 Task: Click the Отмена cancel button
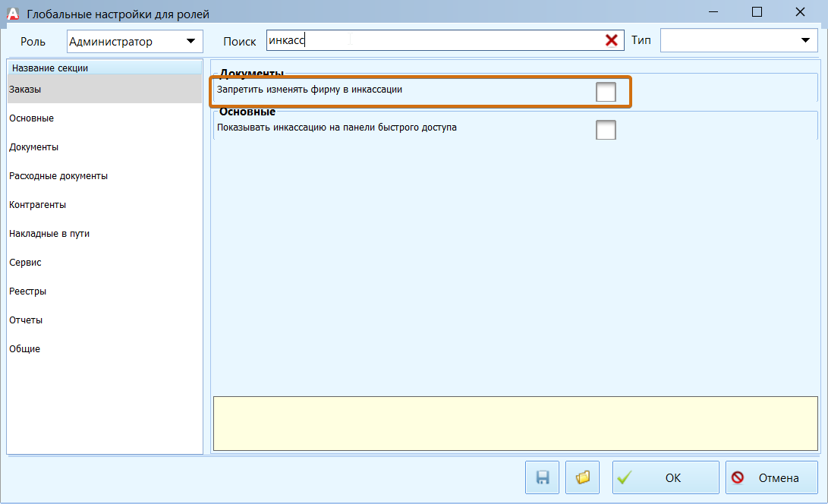click(772, 477)
